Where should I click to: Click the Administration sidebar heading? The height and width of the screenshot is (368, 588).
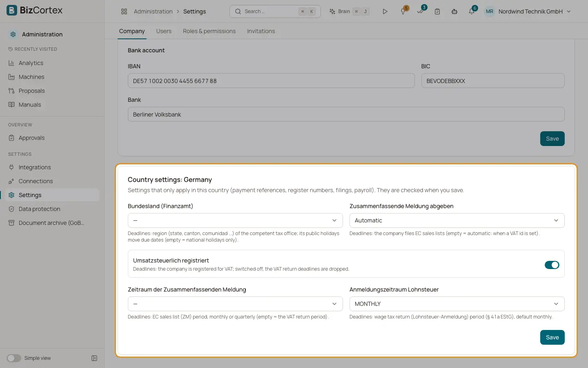42,34
